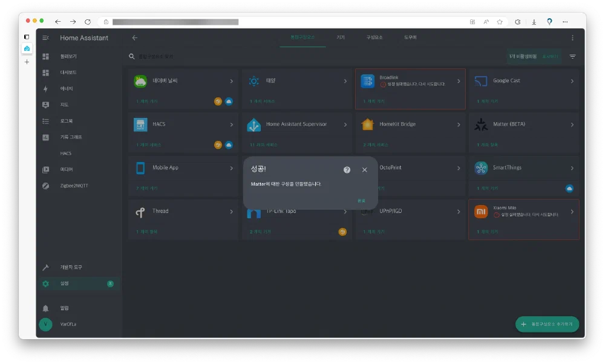This screenshot has width=605, height=364.
Task: Open the 알림 notifications bell
Action: (45, 308)
